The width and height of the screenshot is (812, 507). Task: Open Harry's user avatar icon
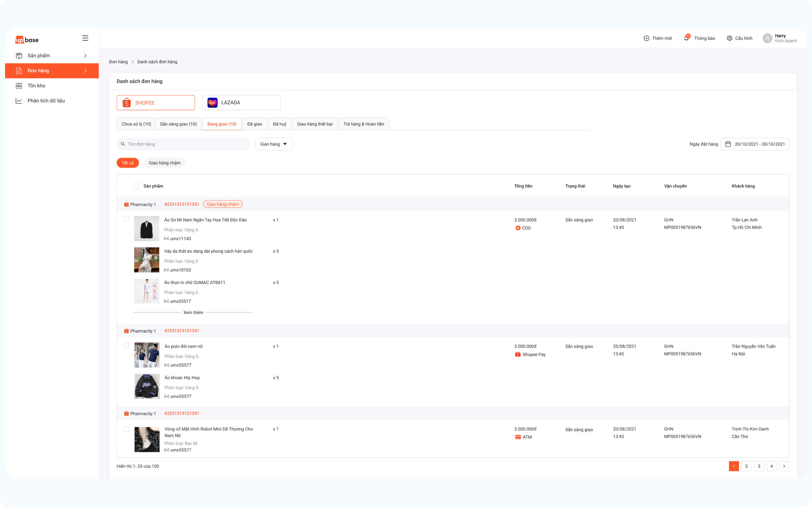click(767, 38)
